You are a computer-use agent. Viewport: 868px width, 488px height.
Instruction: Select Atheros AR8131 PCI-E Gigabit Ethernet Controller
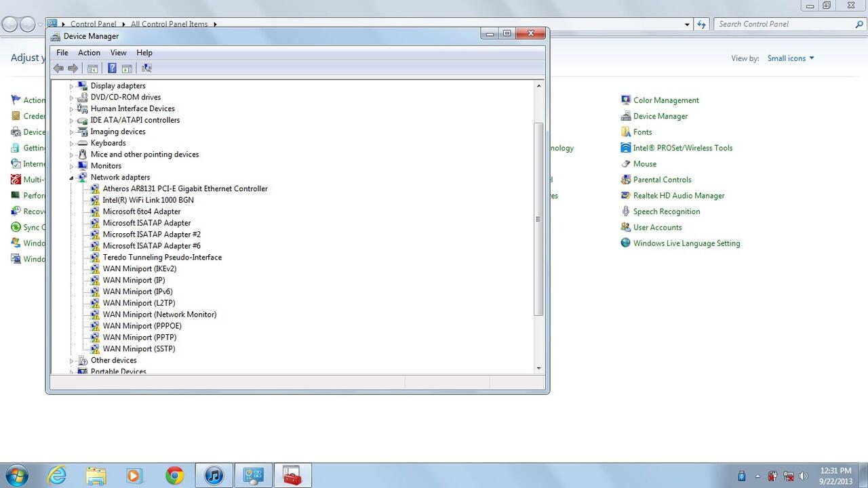point(185,188)
